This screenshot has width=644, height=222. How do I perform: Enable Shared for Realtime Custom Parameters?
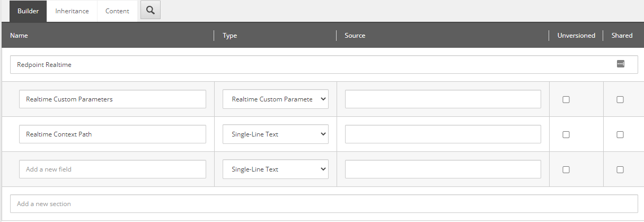(620, 99)
